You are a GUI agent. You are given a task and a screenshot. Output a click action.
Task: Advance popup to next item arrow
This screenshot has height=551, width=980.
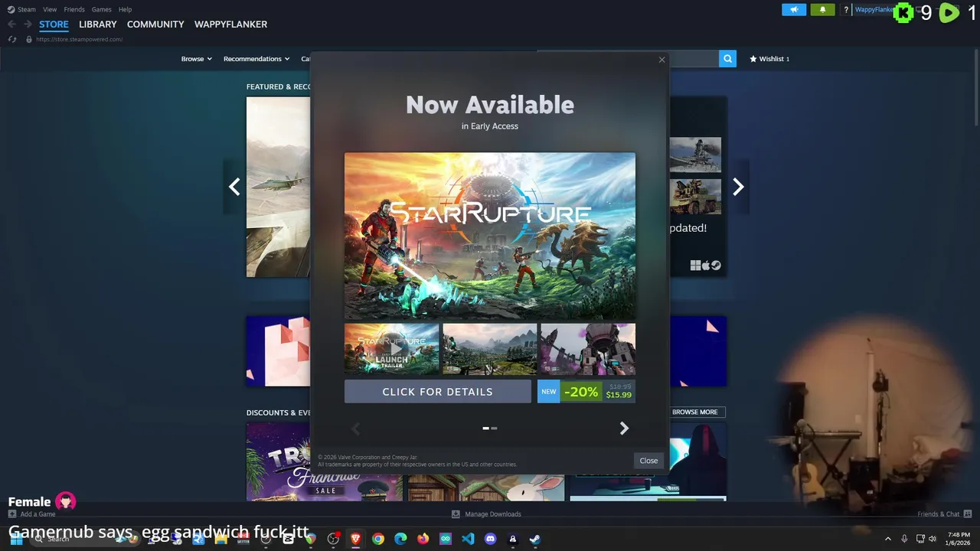(624, 429)
